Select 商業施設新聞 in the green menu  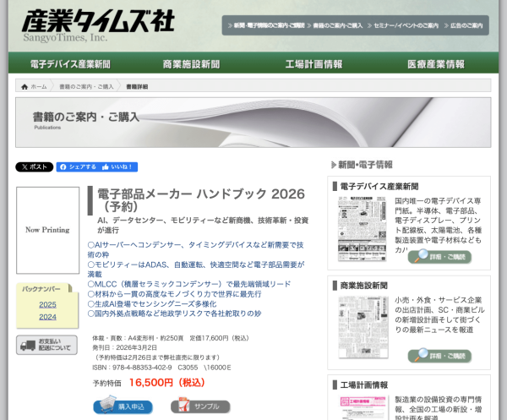coord(191,64)
